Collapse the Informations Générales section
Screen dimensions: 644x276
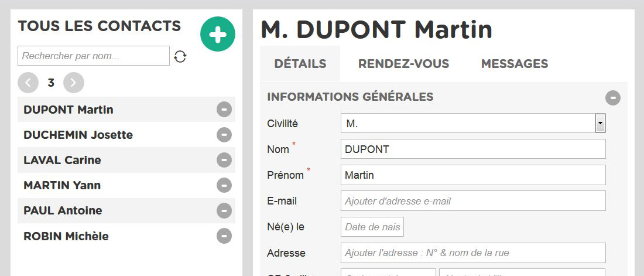click(613, 98)
